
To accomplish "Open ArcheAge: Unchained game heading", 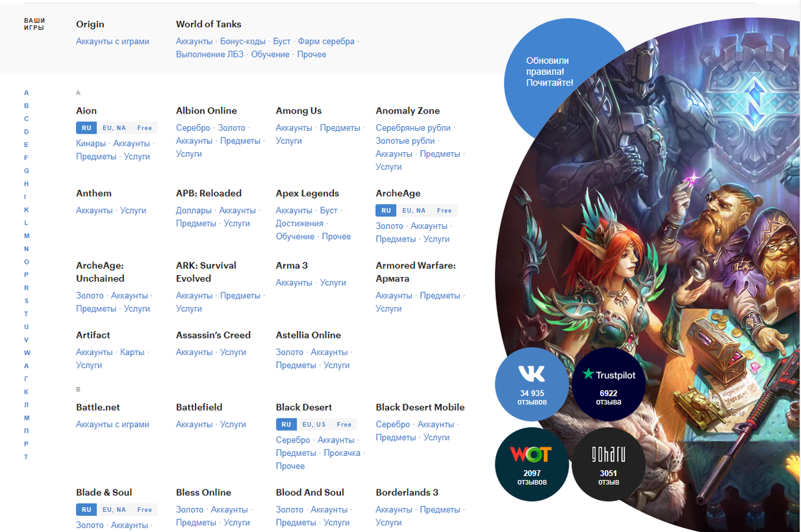I will [100, 272].
